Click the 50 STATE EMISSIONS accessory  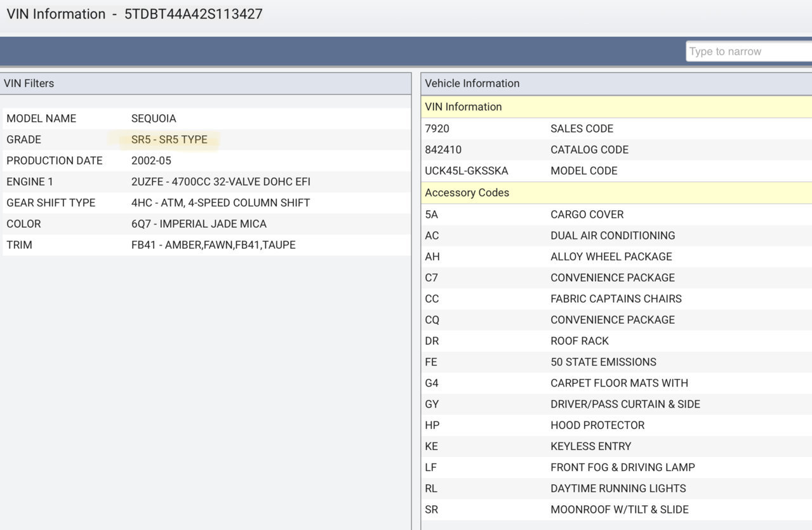click(604, 361)
